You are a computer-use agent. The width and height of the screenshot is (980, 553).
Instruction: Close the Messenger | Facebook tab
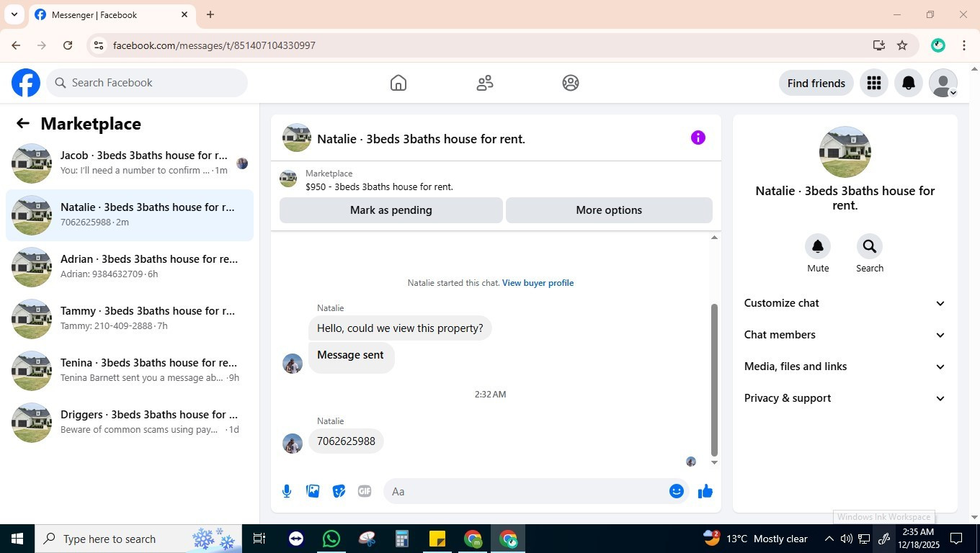pos(184,14)
